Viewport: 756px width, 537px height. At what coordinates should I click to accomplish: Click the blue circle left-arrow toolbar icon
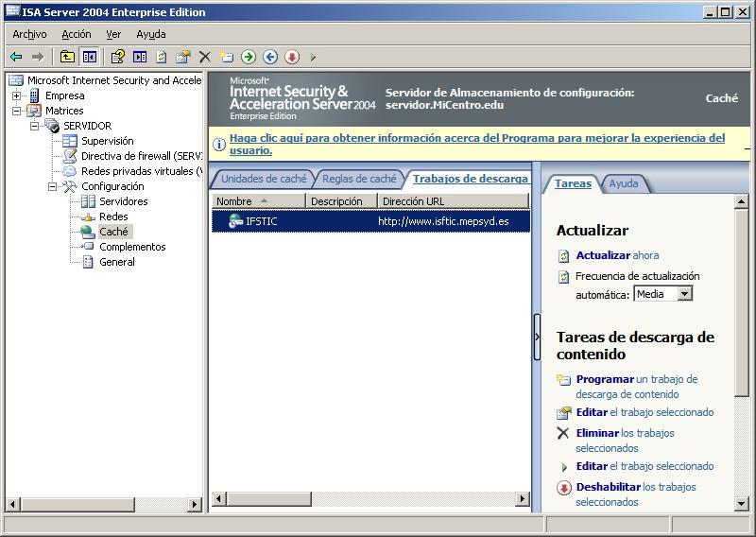tap(270, 58)
